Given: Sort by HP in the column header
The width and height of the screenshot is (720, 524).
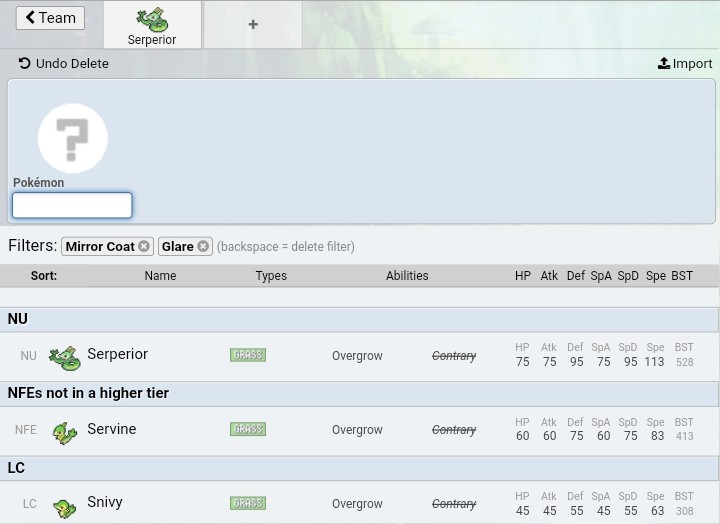Looking at the screenshot, I should coord(523,276).
